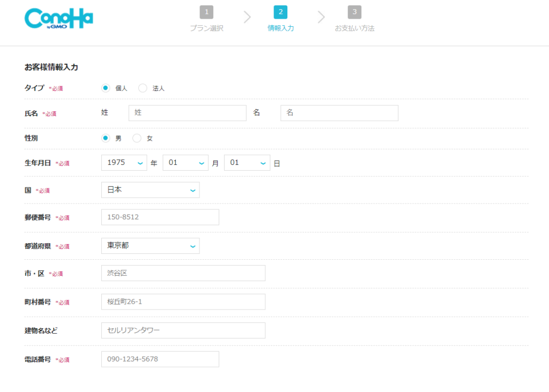
Task: Choose 男 for gender
Action: (x=106, y=138)
